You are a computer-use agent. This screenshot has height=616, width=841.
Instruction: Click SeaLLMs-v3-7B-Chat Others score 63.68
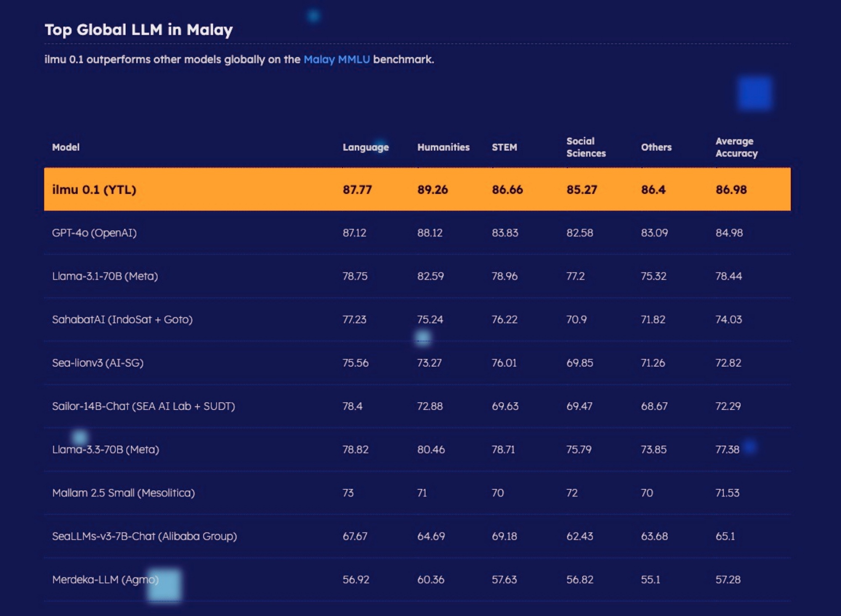pos(654,536)
